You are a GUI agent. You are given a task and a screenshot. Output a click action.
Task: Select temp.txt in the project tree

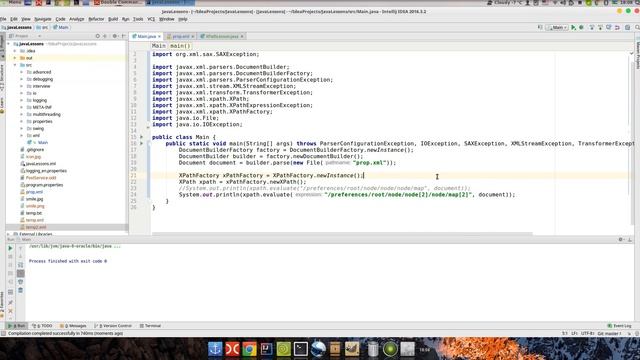click(x=33, y=213)
